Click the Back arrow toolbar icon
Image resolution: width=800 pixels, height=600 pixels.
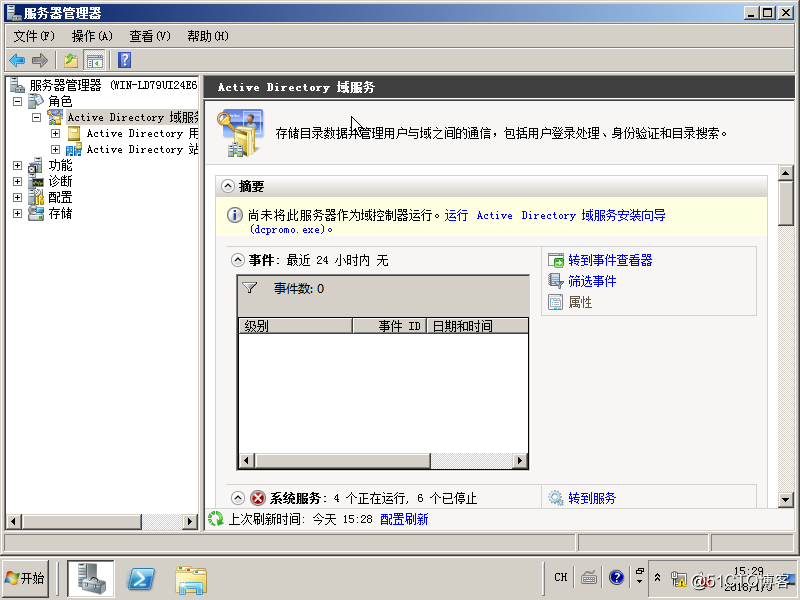pos(17,60)
